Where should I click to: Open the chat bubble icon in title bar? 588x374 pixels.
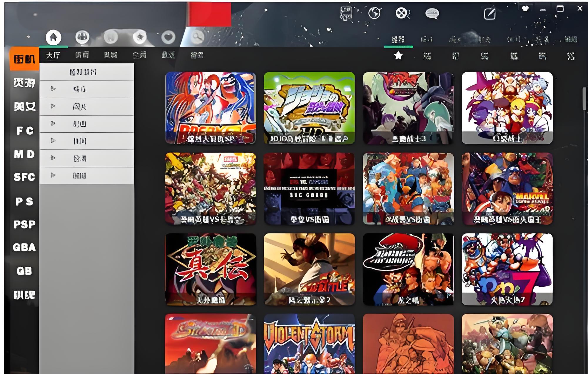pos(432,14)
